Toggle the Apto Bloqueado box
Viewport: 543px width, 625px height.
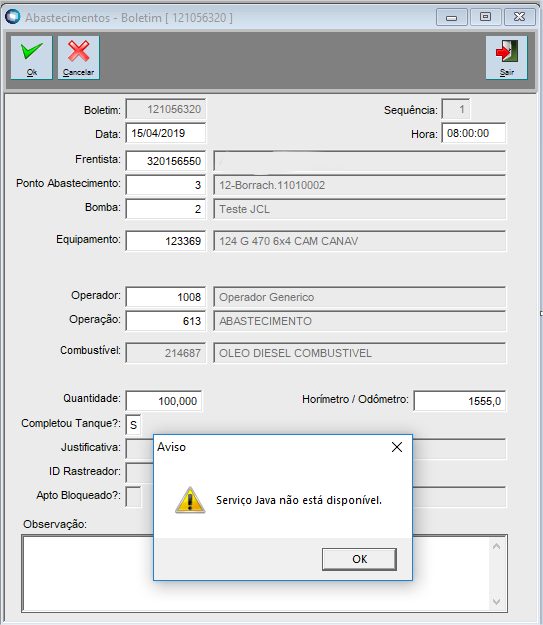[x=133, y=496]
